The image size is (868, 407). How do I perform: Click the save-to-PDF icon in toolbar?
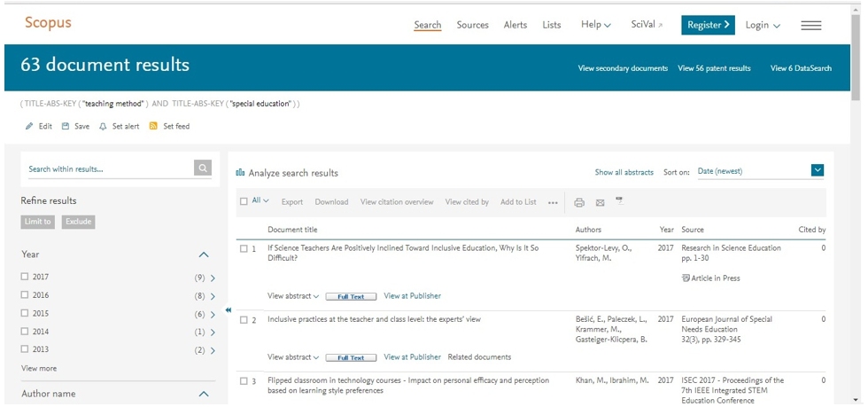coord(620,201)
